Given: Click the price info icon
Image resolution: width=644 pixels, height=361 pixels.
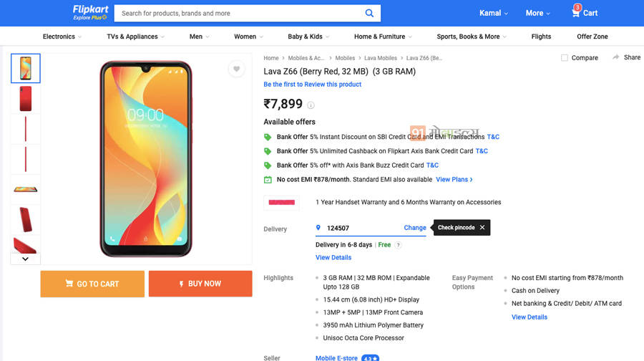Looking at the screenshot, I should pos(311,105).
